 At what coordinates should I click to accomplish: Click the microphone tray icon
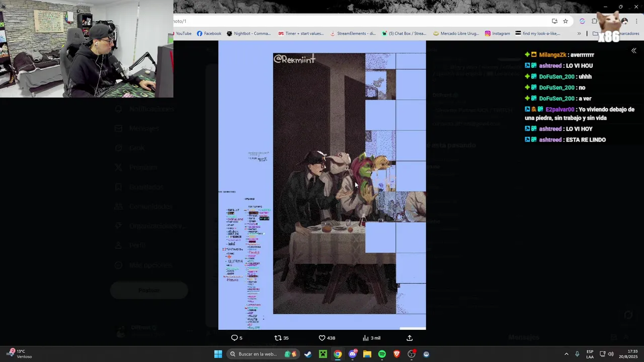577,354
